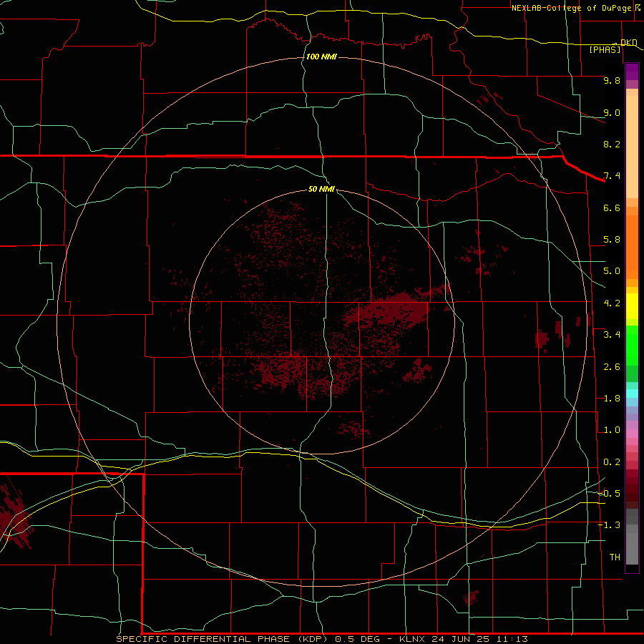Click the 8.2 value on color scale
Screen dimensions: 644x644
pyautogui.click(x=612, y=144)
